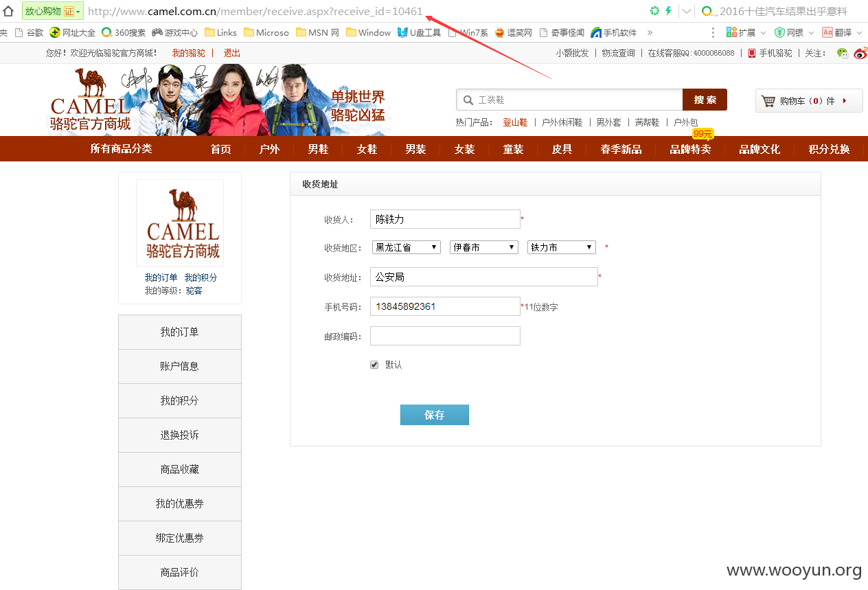Open the 游戏中心 bookmark
Viewport: 868px width, 590px height.
click(175, 32)
